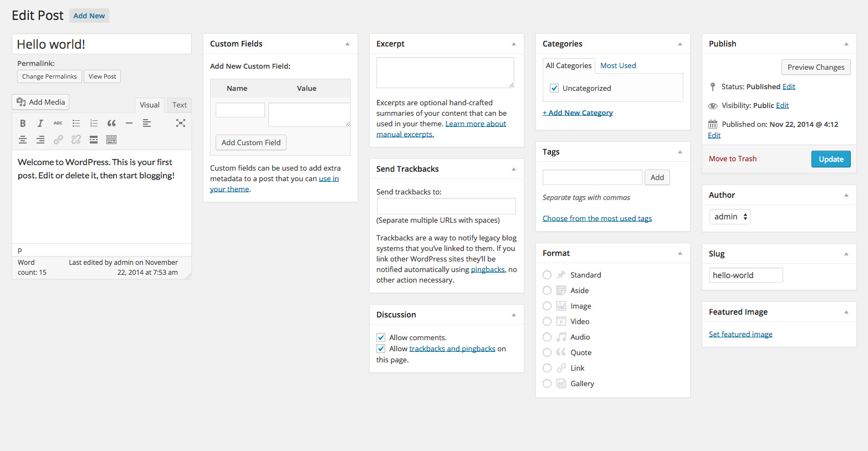Insert the Read More tag
The height and width of the screenshot is (451, 868).
[x=94, y=140]
